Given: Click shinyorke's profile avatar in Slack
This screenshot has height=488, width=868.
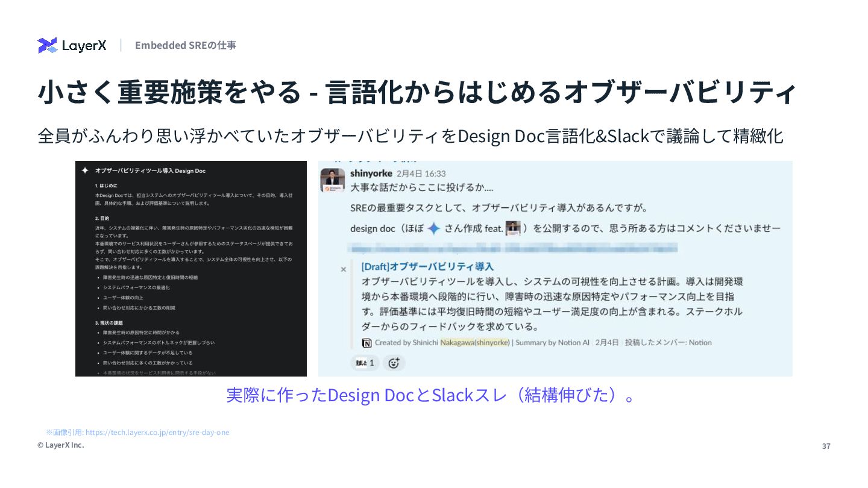Looking at the screenshot, I should coord(333,180).
